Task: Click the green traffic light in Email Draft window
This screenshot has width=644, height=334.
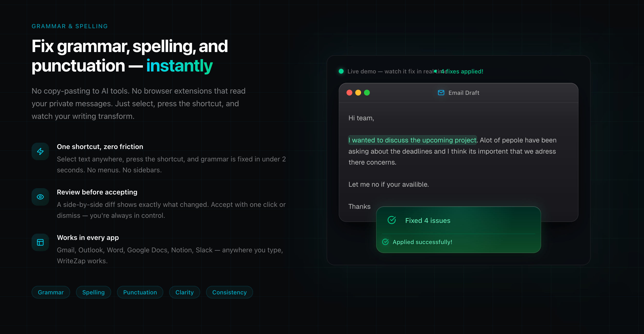Action: [x=367, y=93]
